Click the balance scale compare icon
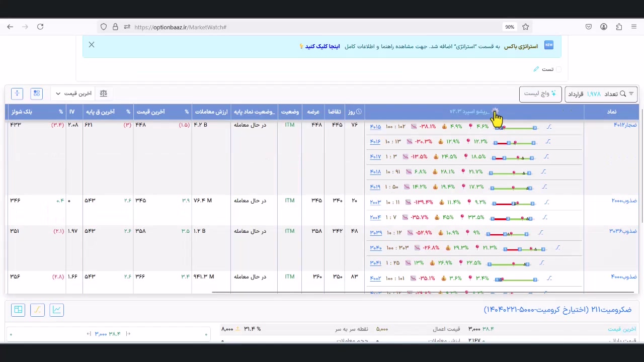 (x=104, y=94)
